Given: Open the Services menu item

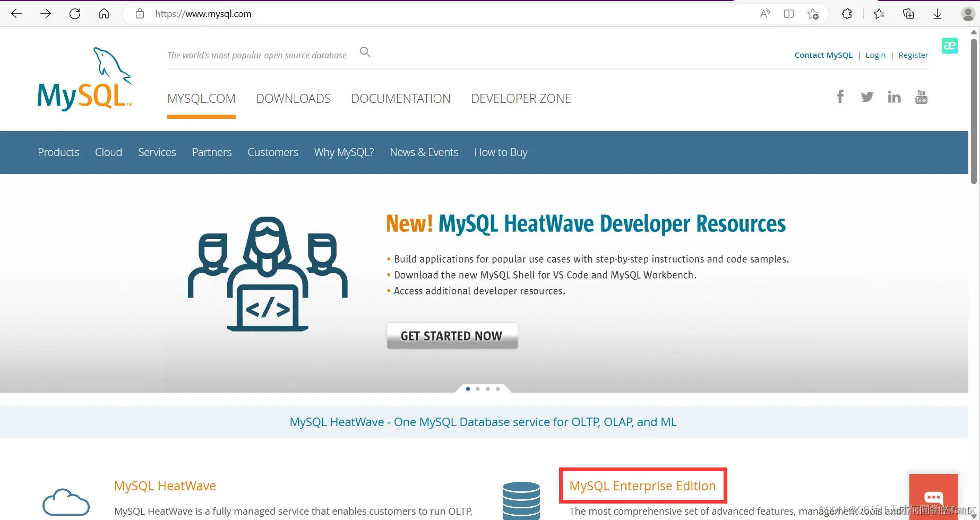Looking at the screenshot, I should pyautogui.click(x=157, y=152).
